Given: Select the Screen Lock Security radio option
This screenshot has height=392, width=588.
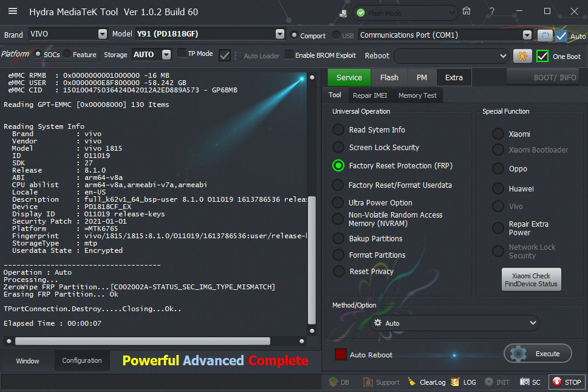Looking at the screenshot, I should coord(338,148).
